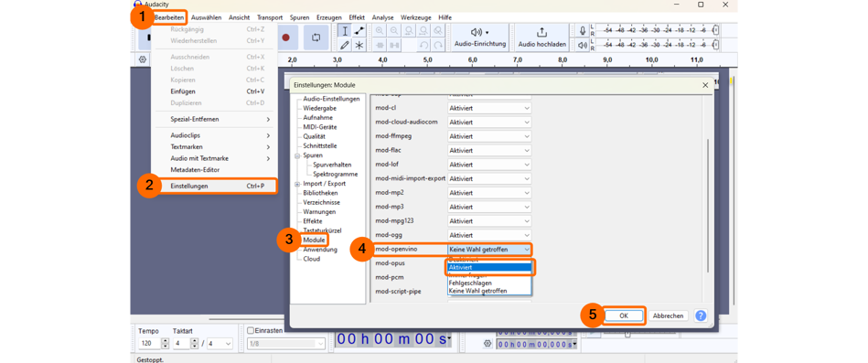The width and height of the screenshot is (868, 363).
Task: Decrease Tempo with down stepper arrow
Action: pyautogui.click(x=165, y=347)
